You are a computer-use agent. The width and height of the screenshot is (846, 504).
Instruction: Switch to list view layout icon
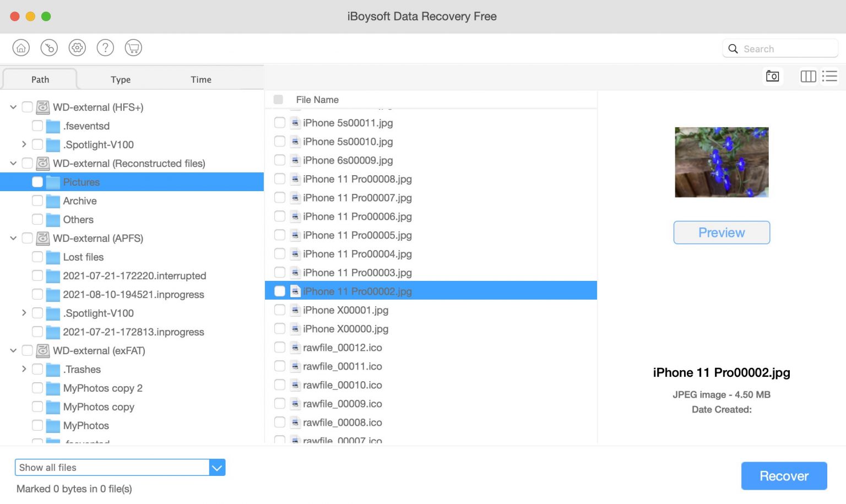(829, 76)
